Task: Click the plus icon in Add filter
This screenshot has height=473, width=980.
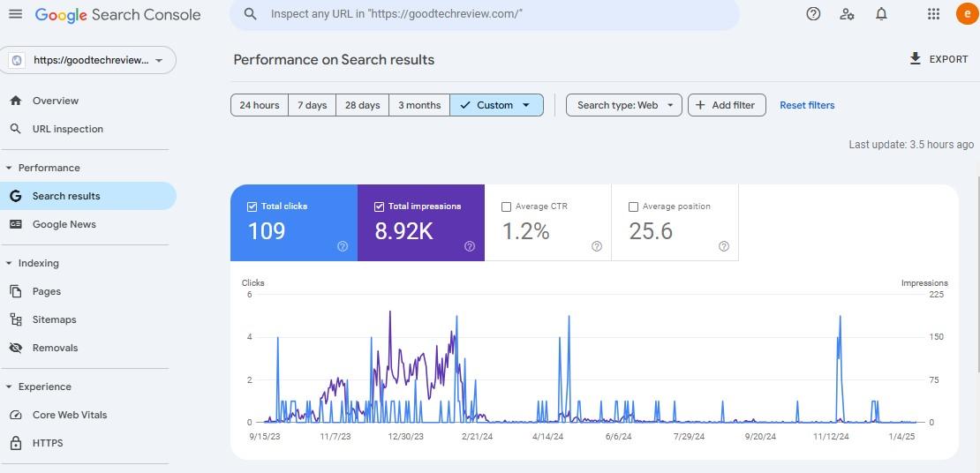Action: coord(700,105)
